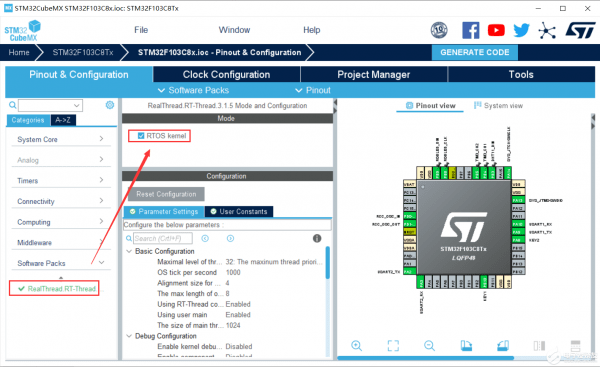Open the Pinout dropdown menu

(x=313, y=90)
